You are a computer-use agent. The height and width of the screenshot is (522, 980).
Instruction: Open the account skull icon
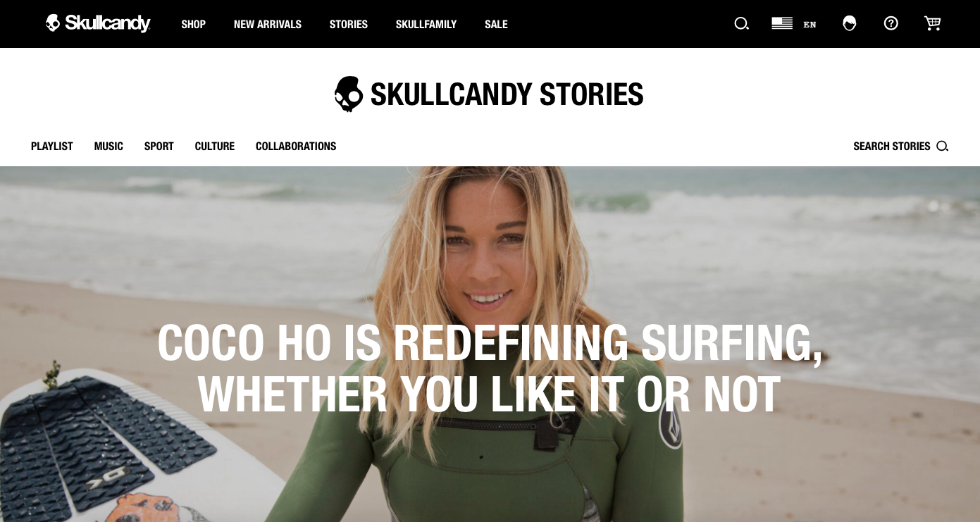click(x=850, y=23)
